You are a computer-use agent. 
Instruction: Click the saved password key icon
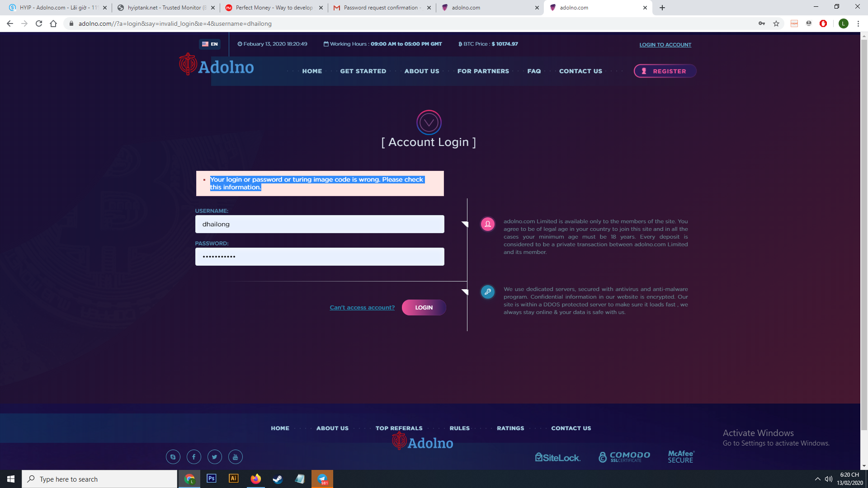(x=762, y=23)
